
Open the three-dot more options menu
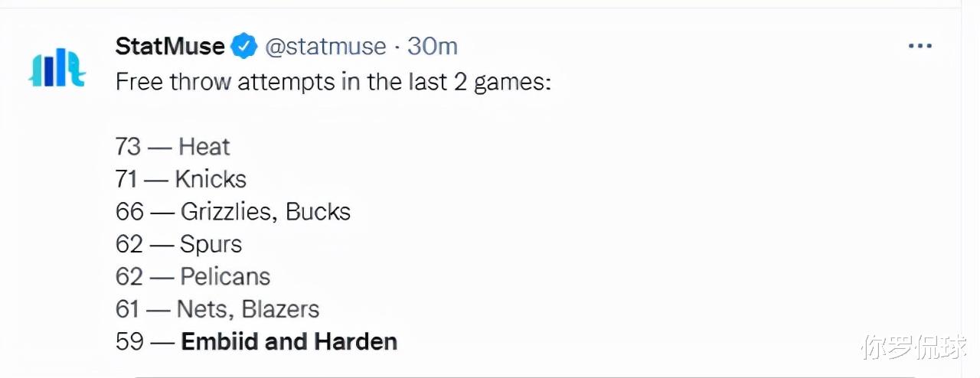point(920,47)
